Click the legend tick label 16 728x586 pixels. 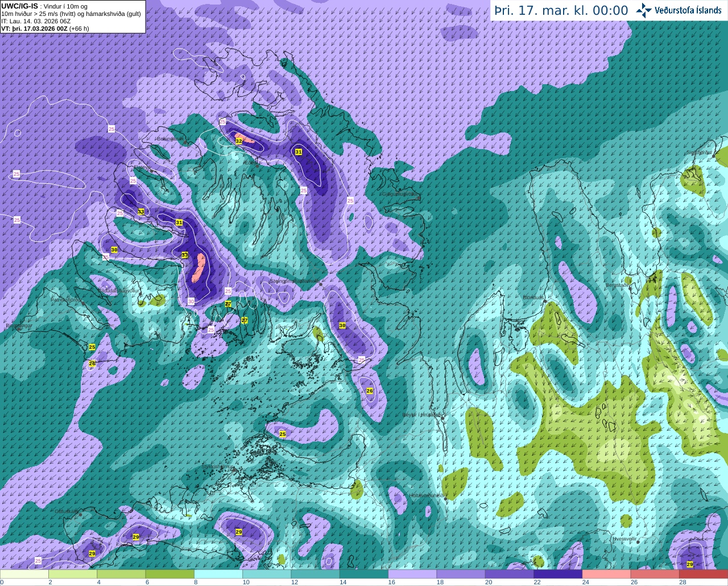[x=391, y=582]
